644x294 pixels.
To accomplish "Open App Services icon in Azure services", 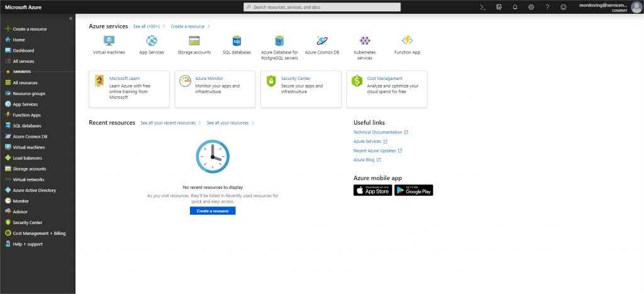I will [152, 40].
